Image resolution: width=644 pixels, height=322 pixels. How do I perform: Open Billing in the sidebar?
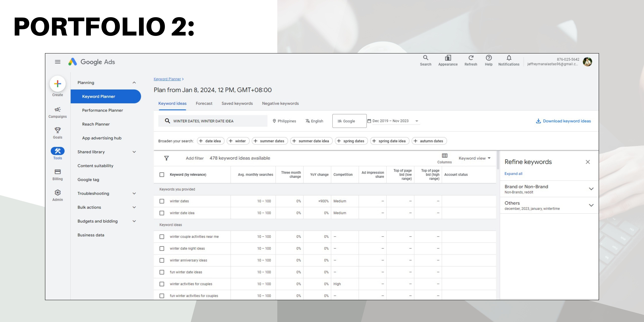(x=58, y=175)
